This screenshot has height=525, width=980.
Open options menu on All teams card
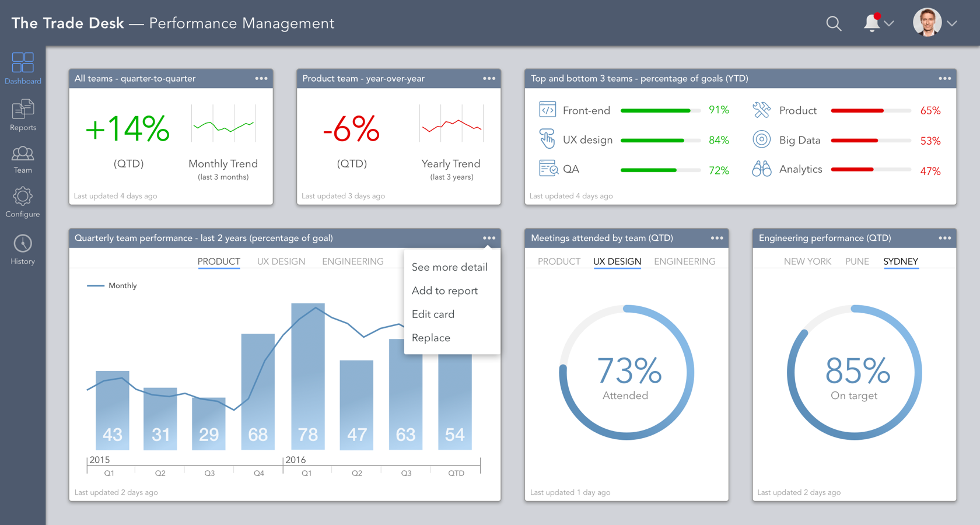pos(261,78)
